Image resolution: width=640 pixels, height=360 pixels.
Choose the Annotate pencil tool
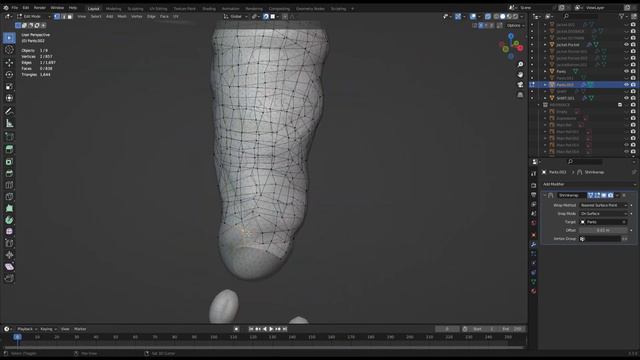tap(9, 111)
